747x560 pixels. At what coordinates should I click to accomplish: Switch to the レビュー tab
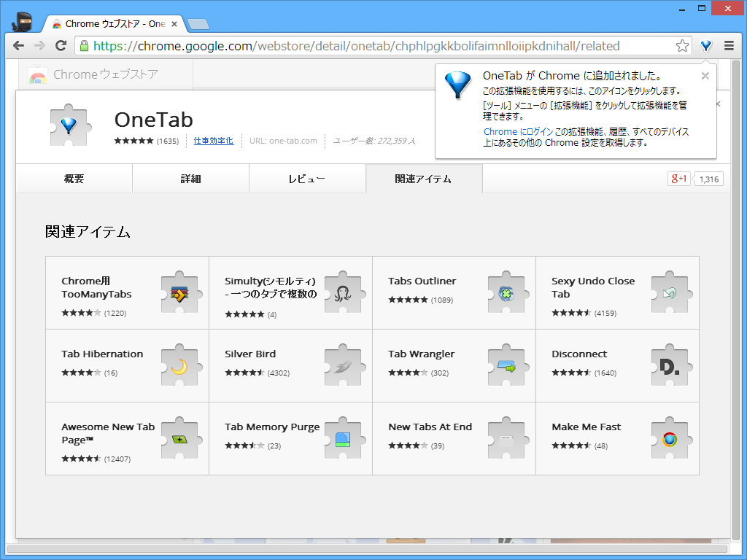pyautogui.click(x=307, y=177)
